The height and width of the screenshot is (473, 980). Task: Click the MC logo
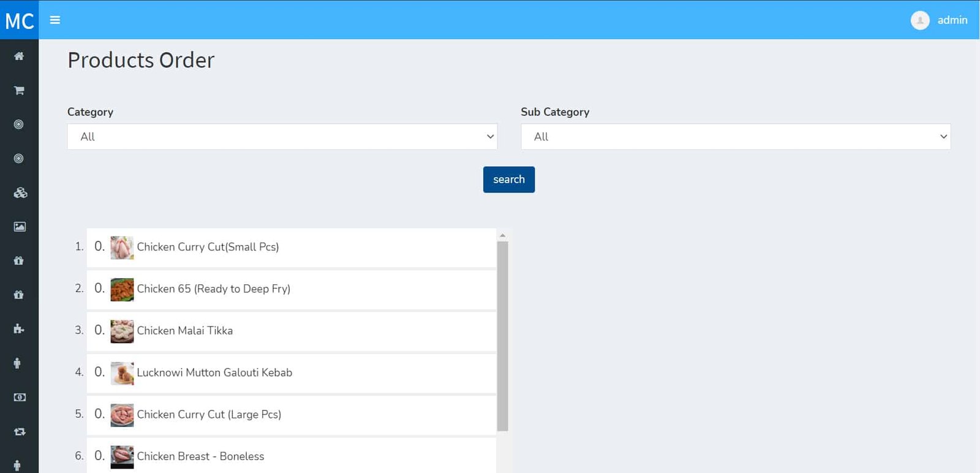coord(19,20)
